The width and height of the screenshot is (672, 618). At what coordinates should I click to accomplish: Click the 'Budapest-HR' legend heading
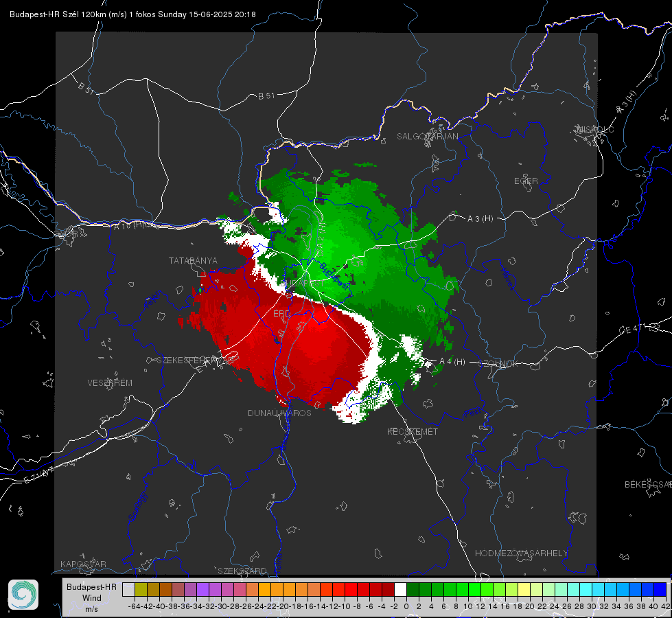91,586
